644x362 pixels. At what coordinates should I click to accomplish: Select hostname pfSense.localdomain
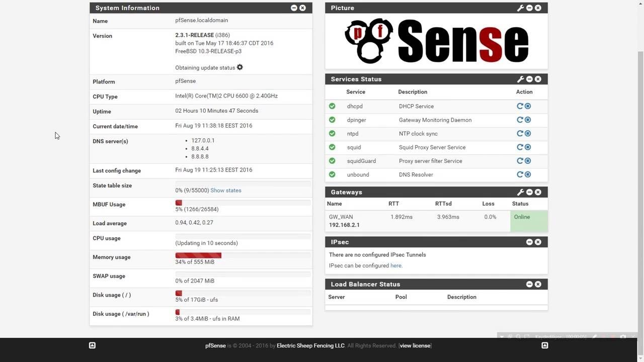[x=201, y=21]
